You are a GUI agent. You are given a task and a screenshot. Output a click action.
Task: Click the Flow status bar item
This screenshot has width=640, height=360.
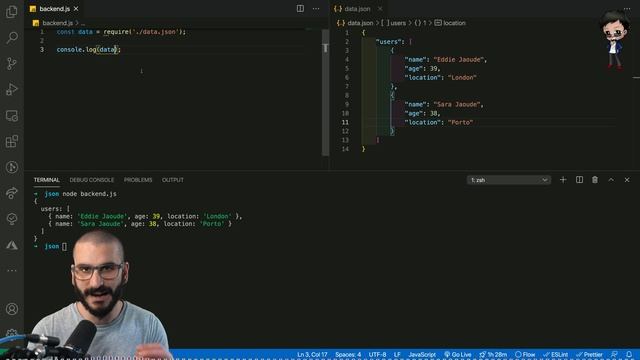click(525, 355)
